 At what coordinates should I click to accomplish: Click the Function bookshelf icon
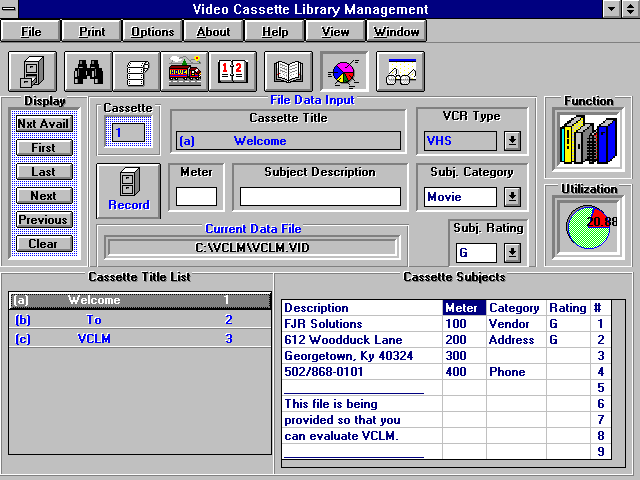[588, 140]
